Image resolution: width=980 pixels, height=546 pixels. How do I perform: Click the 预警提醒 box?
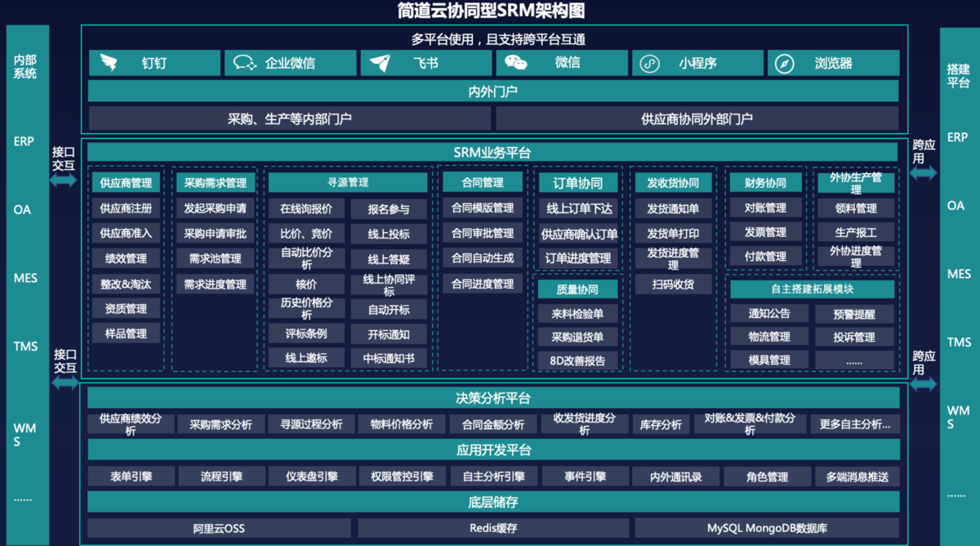(x=854, y=314)
